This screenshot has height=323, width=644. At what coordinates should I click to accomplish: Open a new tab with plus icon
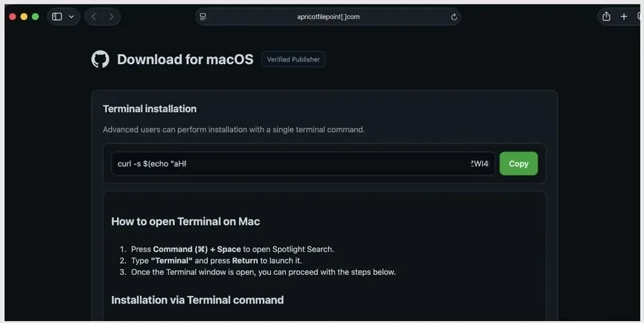pyautogui.click(x=624, y=17)
